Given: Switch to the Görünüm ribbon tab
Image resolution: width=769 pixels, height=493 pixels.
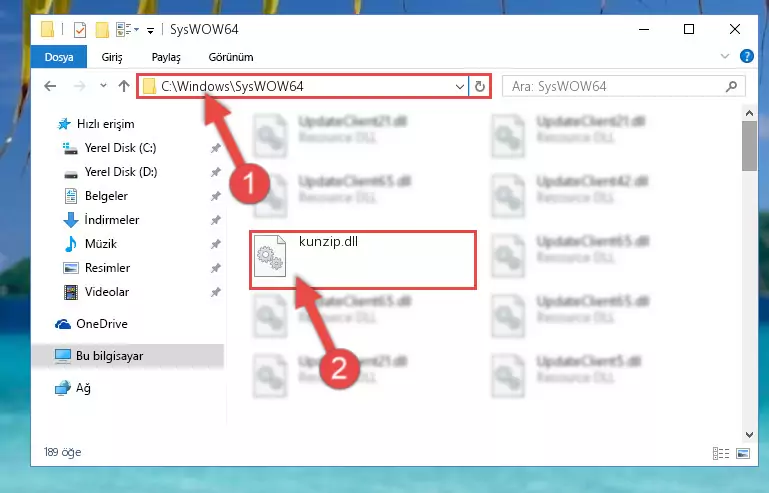Looking at the screenshot, I should click(x=231, y=57).
